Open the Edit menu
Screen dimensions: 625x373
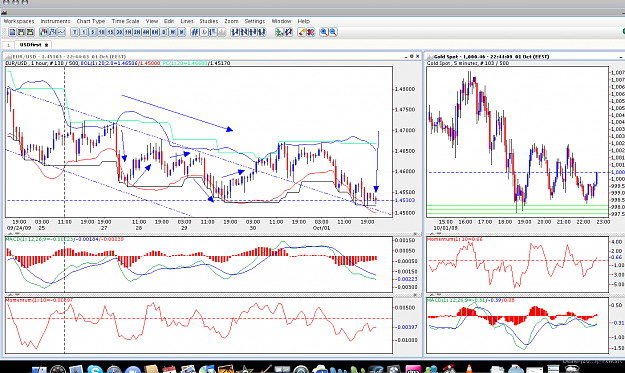(169, 21)
